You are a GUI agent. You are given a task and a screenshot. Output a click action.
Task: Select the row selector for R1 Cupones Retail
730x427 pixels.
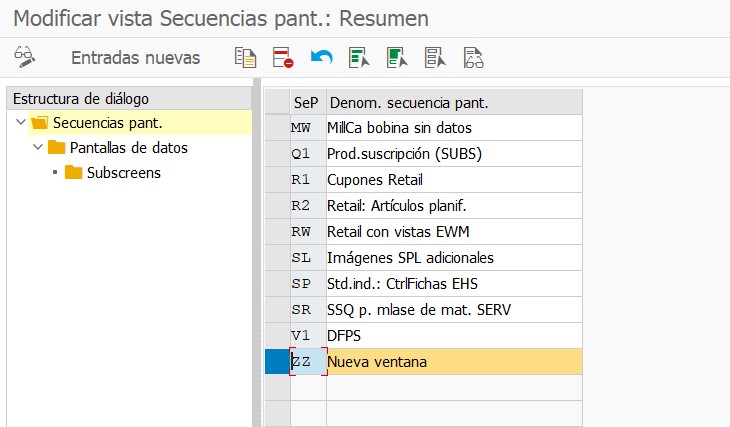pos(277,180)
